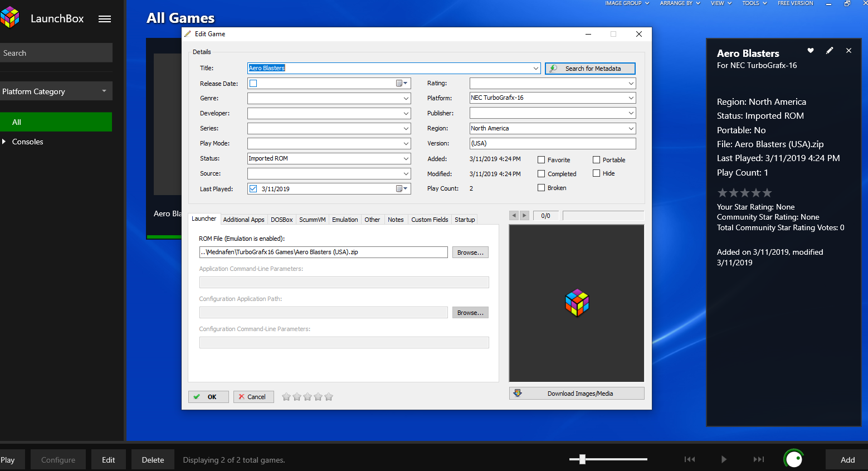Show previous image with left arrow
Screen dimensions: 868x471
[514, 215]
